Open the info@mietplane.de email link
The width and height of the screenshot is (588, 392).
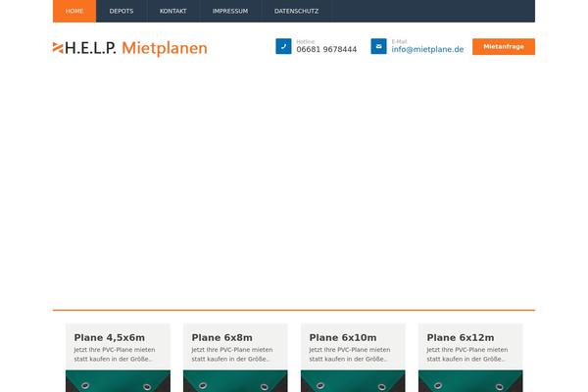(x=427, y=50)
